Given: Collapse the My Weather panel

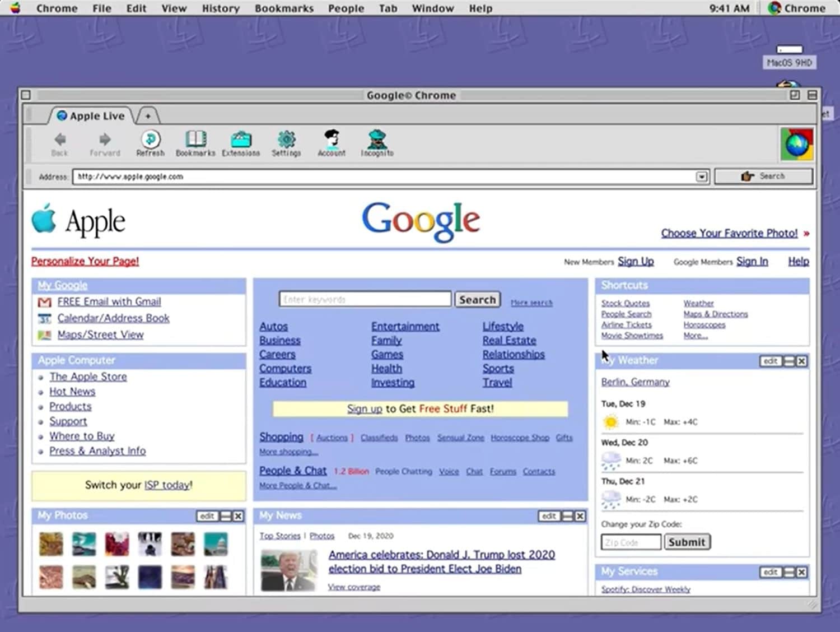Looking at the screenshot, I should pyautogui.click(x=789, y=361).
